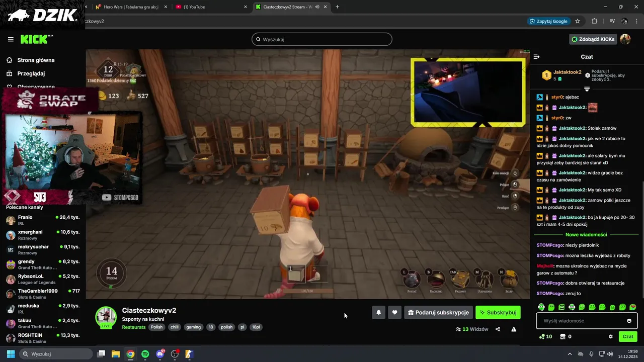644x362 pixels.
Task: Click the 18pl tag
Action: [x=256, y=327]
